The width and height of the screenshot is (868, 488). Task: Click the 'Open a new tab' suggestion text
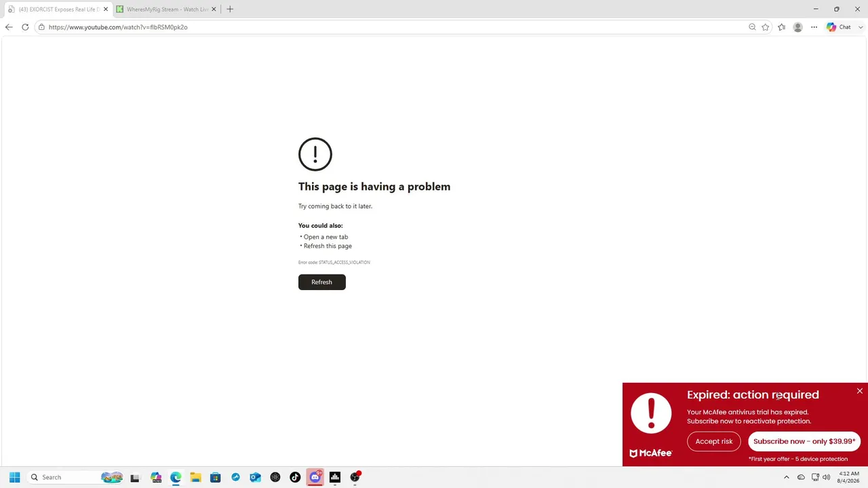coord(325,237)
